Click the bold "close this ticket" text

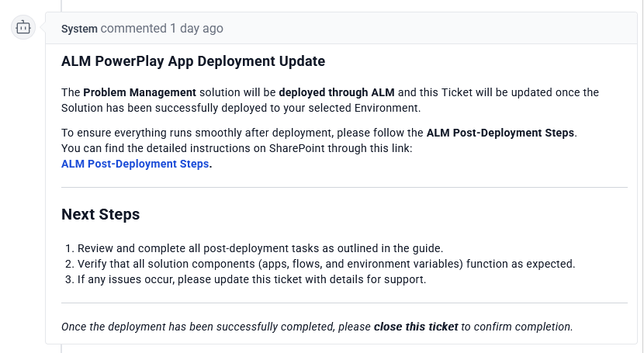(416, 327)
